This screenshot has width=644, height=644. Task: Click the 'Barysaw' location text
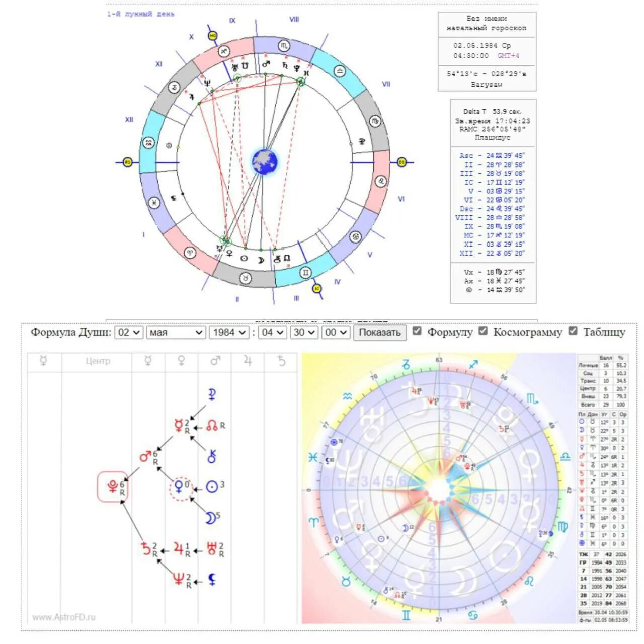487,84
